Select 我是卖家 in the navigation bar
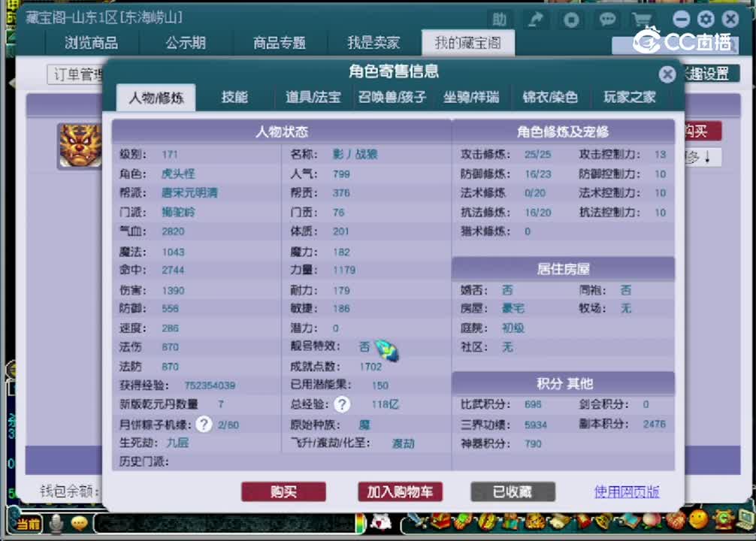The image size is (756, 541). (373, 44)
